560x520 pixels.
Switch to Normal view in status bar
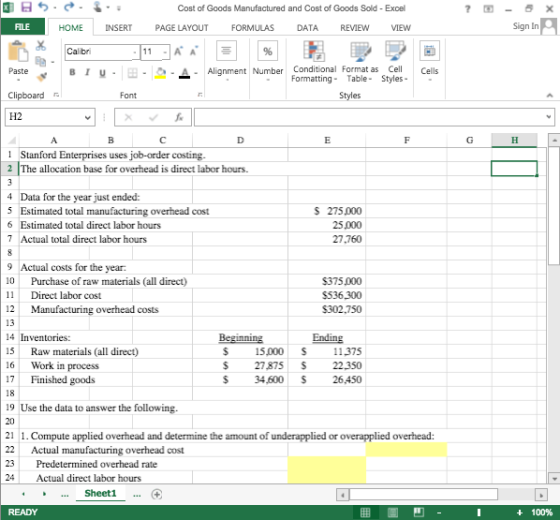tap(365, 512)
